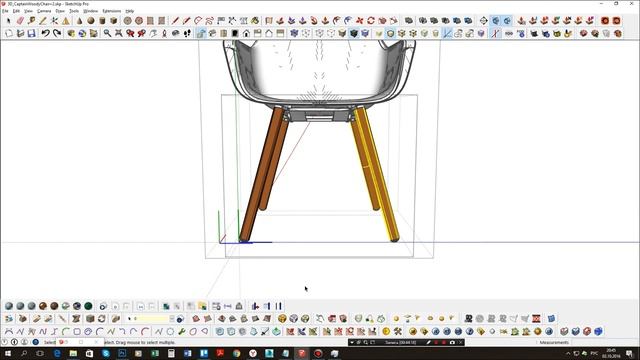640x360 pixels.
Task: Click the red circular arrows rotate icon
Action: click(x=371, y=20)
